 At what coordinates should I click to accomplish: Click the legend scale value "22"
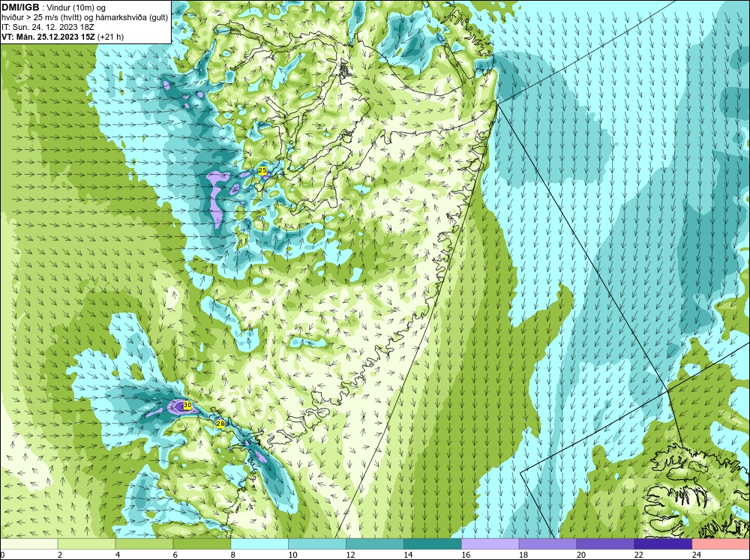coord(638,555)
